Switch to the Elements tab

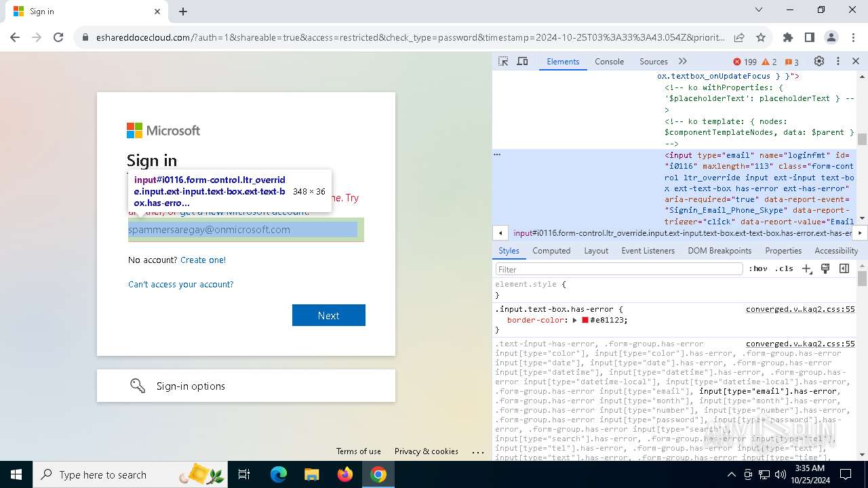[x=563, y=61]
